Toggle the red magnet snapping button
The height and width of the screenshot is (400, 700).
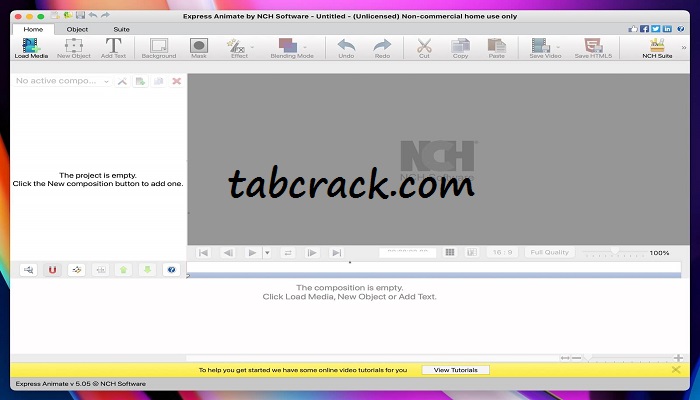52,270
